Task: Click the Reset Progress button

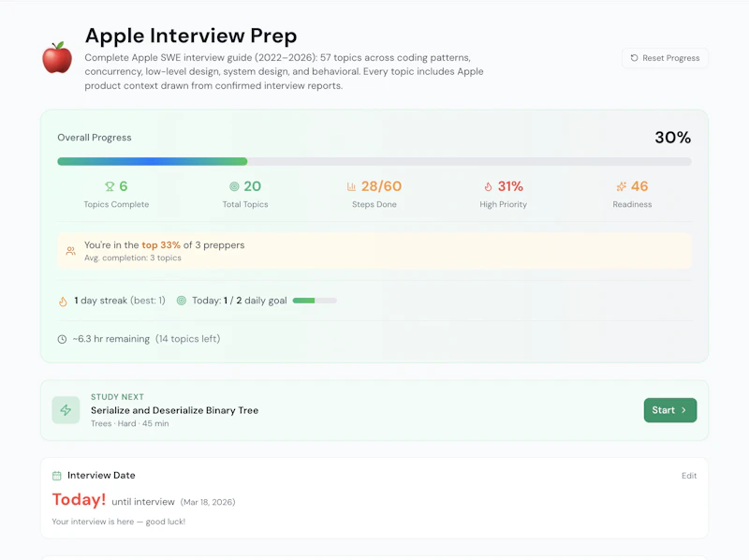Action: [665, 58]
